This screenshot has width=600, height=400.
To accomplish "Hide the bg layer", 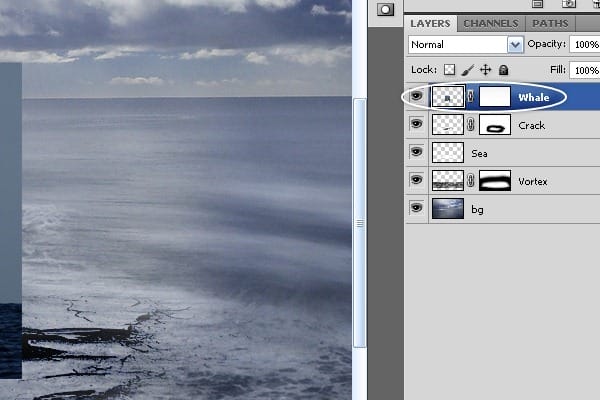I will tap(416, 207).
